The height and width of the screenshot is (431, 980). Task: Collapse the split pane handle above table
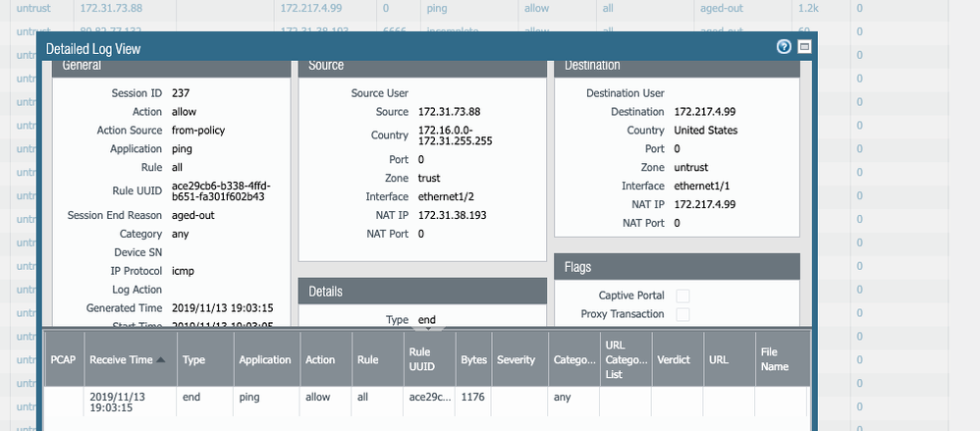coord(430,328)
